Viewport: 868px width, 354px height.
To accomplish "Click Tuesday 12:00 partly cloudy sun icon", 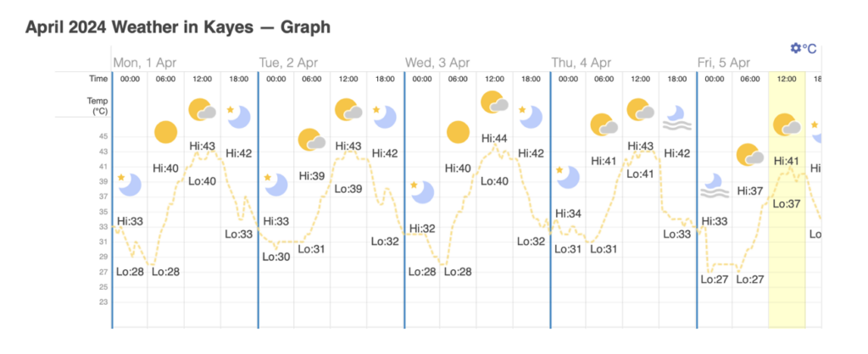I will tap(348, 110).
